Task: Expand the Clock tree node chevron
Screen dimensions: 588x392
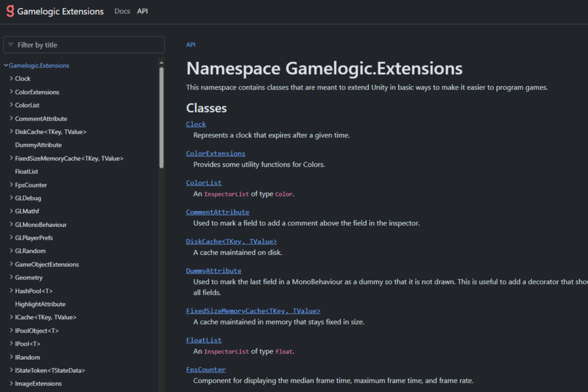Action: pos(11,78)
